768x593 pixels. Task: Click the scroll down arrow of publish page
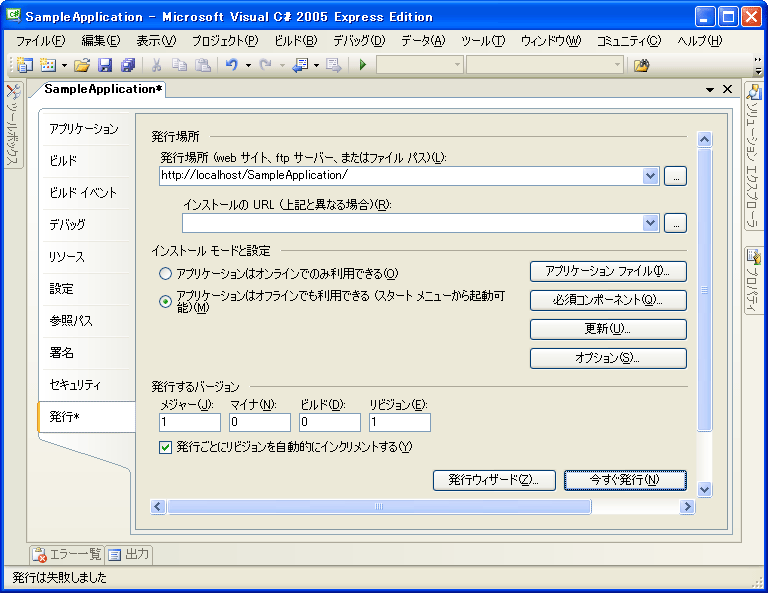pyautogui.click(x=704, y=489)
